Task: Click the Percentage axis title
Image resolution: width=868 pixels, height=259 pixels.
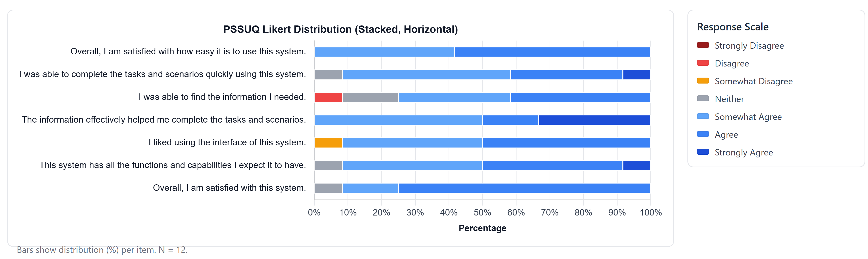Action: (482, 228)
